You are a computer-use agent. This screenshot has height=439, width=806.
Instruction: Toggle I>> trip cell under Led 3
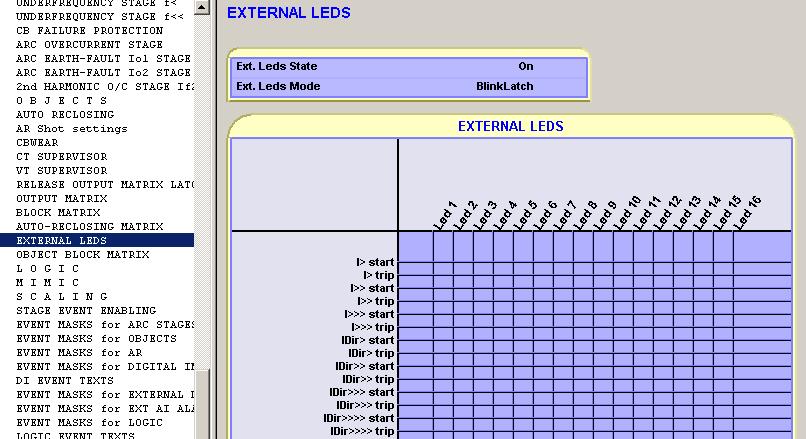pyautogui.click(x=483, y=302)
